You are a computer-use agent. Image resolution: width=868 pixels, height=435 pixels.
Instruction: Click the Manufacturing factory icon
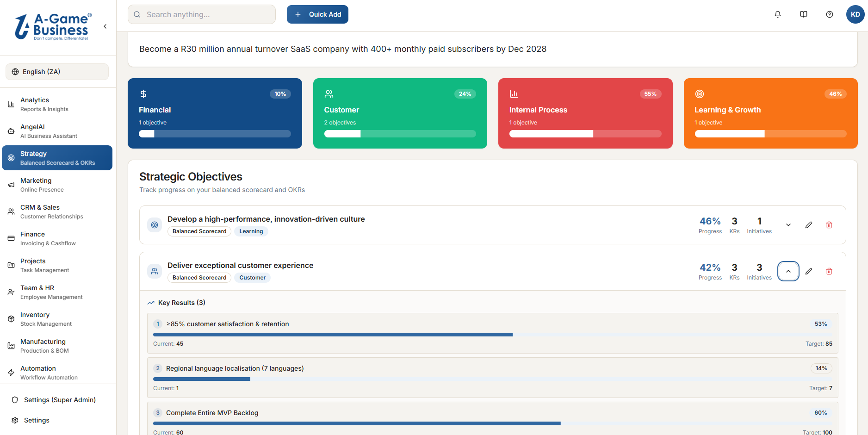click(x=11, y=346)
